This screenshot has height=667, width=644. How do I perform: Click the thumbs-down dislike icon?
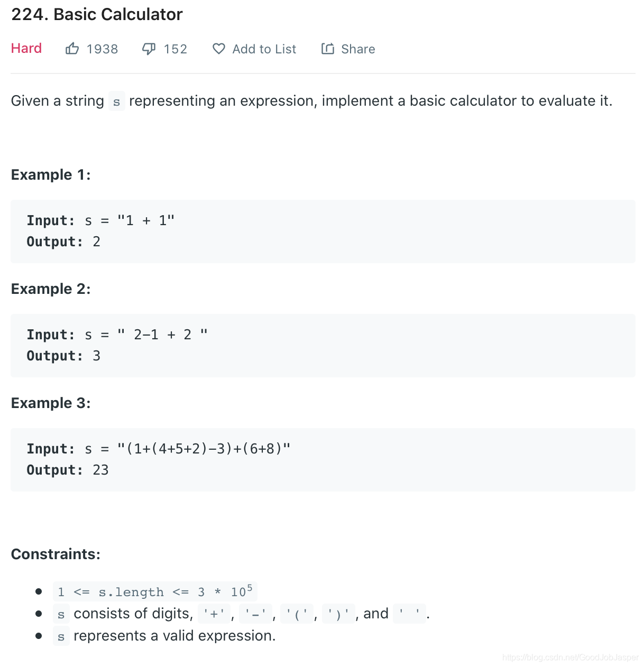(149, 49)
